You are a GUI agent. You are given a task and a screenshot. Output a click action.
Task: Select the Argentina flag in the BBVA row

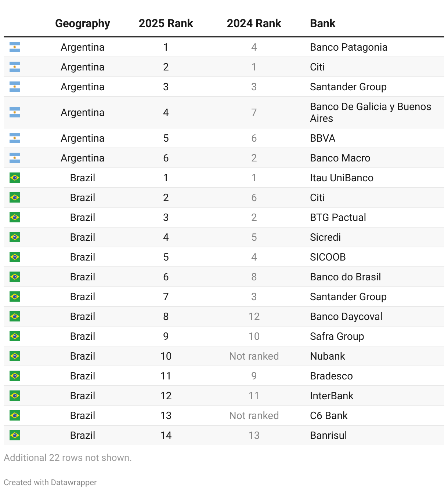[15, 138]
